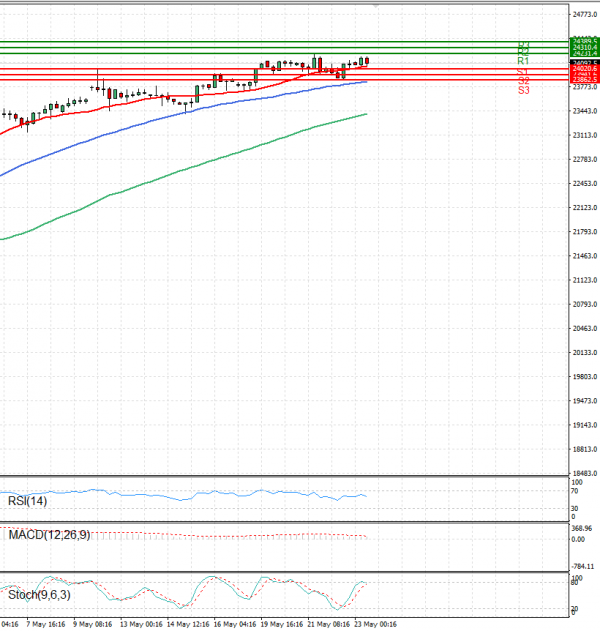The height and width of the screenshot is (631, 600).
Task: Click the 16 May 04:16 time label
Action: 235,625
